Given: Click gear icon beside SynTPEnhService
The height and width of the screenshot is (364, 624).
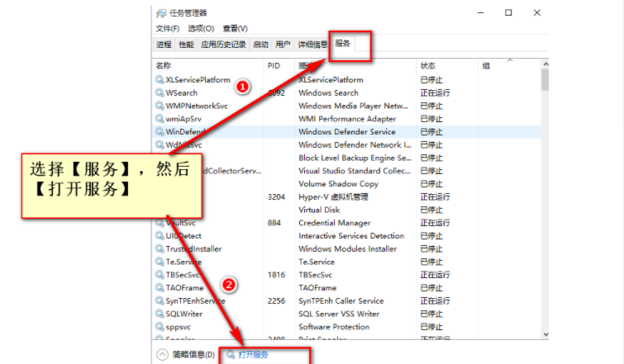Looking at the screenshot, I should pyautogui.click(x=160, y=300).
